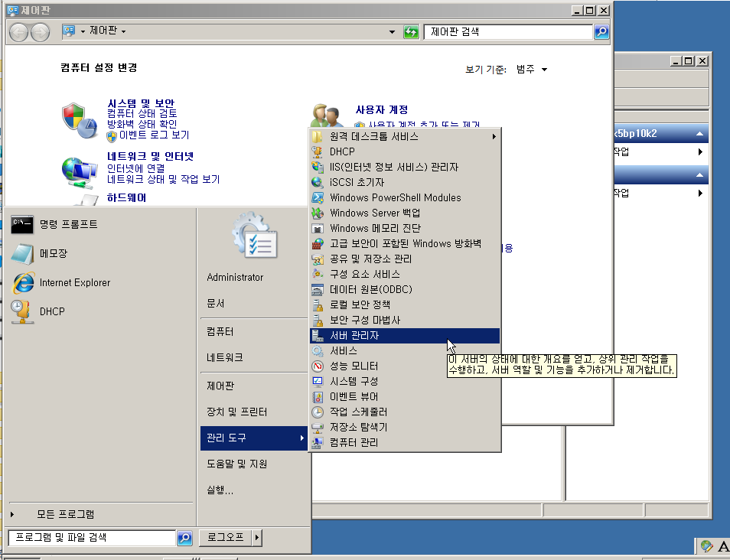Screen dimensions: 730x560
Task: Open the 사용자 계정 link
Action: (382, 110)
